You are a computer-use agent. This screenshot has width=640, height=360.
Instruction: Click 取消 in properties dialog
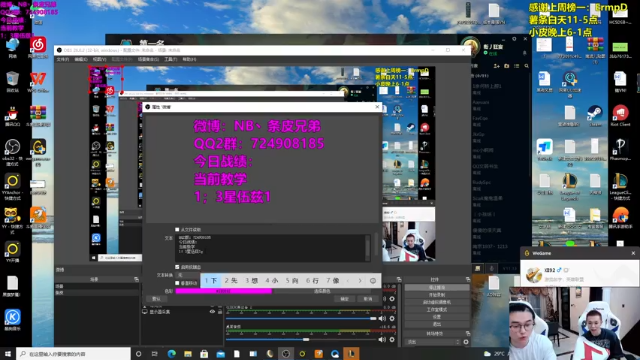click(368, 299)
